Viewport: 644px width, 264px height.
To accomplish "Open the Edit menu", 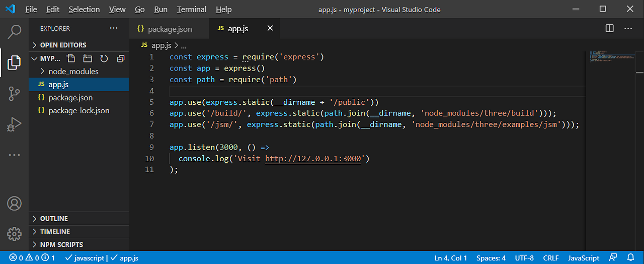I will point(52,9).
